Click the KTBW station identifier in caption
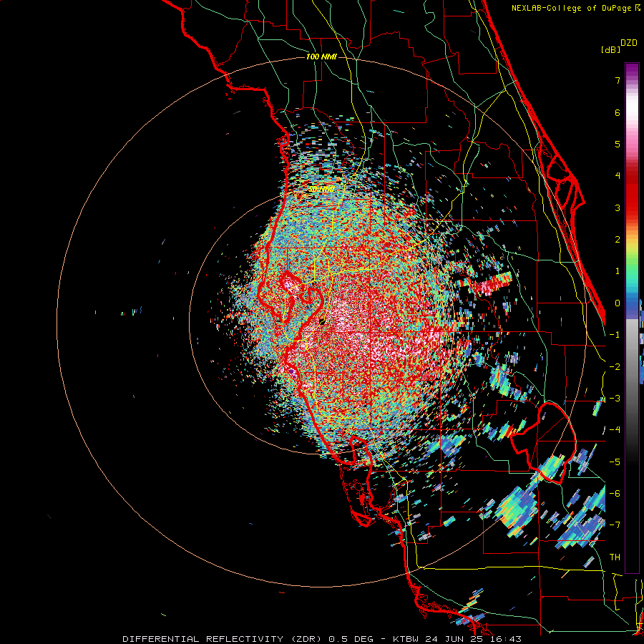 coord(406,639)
